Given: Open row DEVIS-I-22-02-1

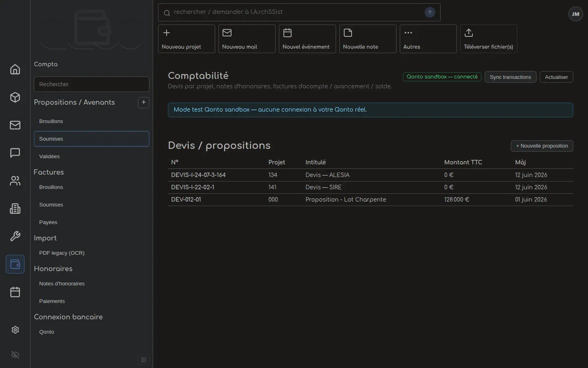Looking at the screenshot, I should 370,187.
